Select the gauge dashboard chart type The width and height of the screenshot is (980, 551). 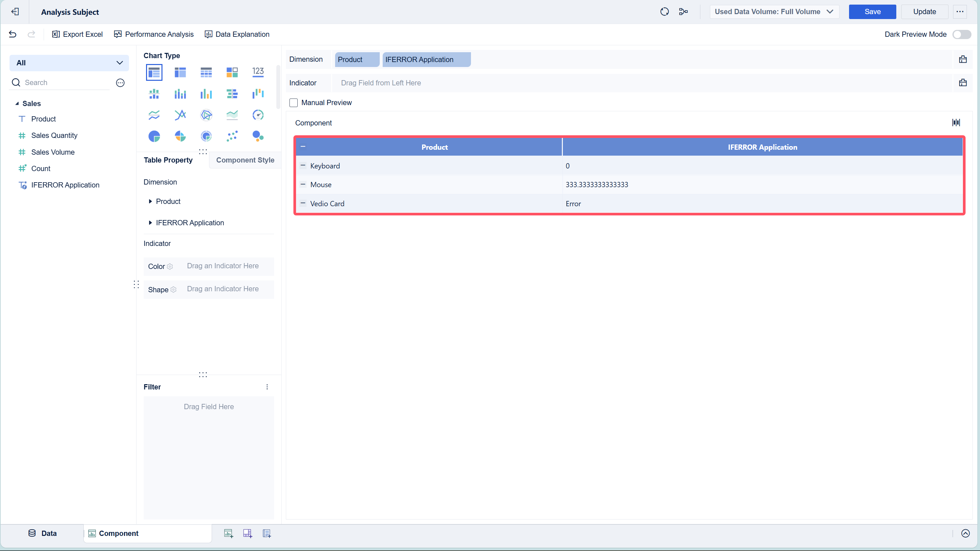click(258, 115)
